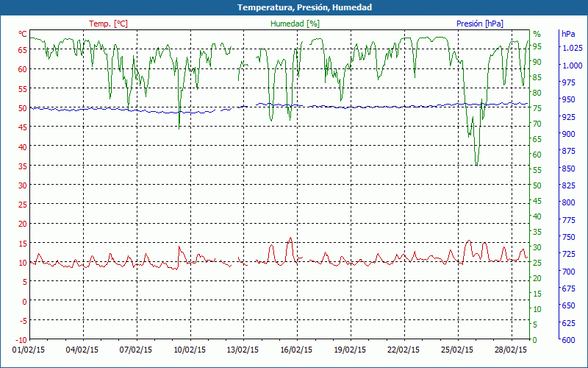Click the red temperature axis value -10

coord(21,340)
